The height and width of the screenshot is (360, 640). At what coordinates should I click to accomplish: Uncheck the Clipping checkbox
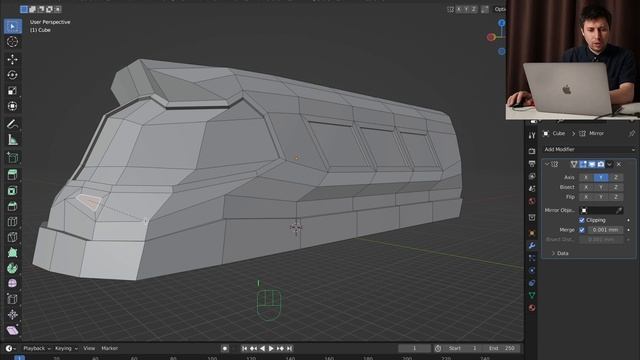(x=582, y=220)
